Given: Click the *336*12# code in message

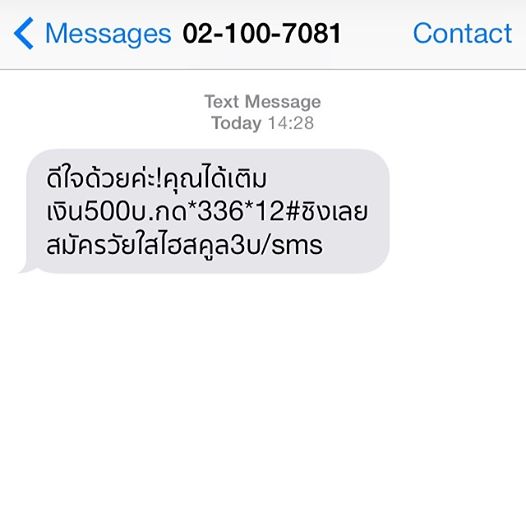Looking at the screenshot, I should coord(243,211).
